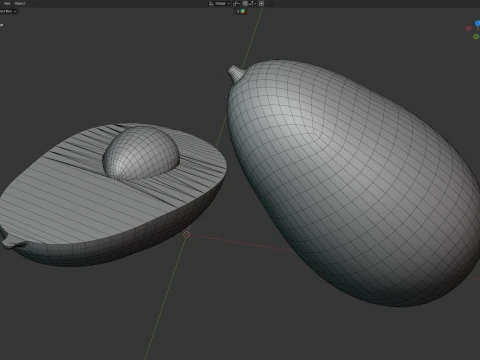
Task: Open the Global transform orientation dropdown
Action: click(219, 3)
